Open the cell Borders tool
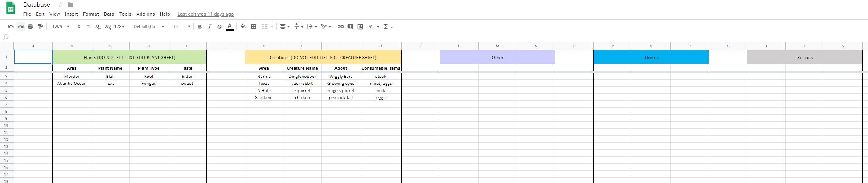 click(x=254, y=27)
